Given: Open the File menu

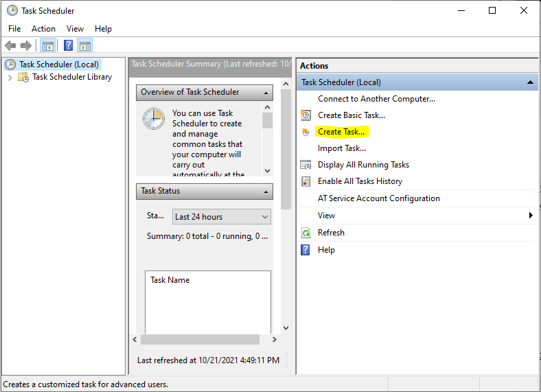Looking at the screenshot, I should click(14, 29).
